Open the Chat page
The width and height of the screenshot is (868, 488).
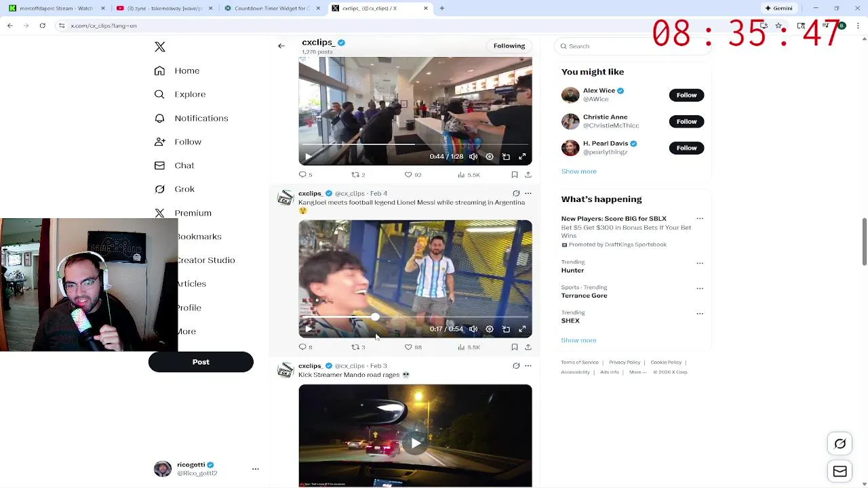coord(174,165)
